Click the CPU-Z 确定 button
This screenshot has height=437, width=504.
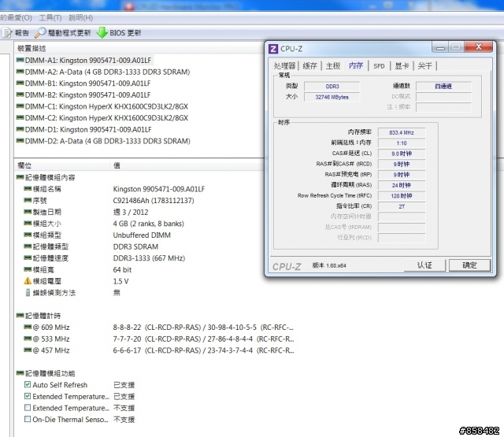point(469,265)
